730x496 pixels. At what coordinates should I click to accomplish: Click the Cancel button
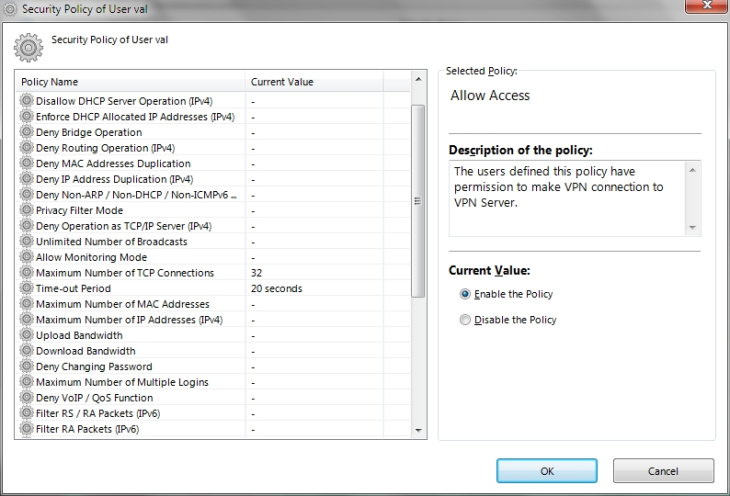663,471
